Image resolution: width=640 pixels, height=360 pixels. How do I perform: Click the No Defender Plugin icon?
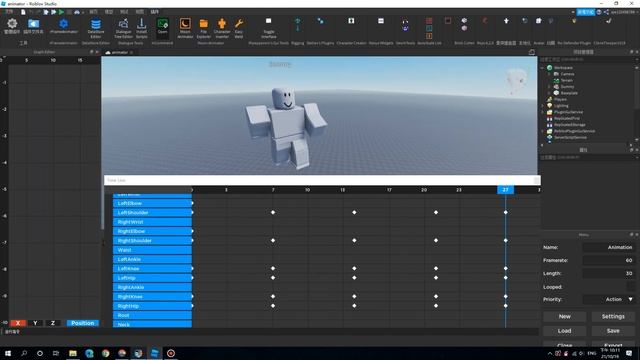pyautogui.click(x=574, y=21)
